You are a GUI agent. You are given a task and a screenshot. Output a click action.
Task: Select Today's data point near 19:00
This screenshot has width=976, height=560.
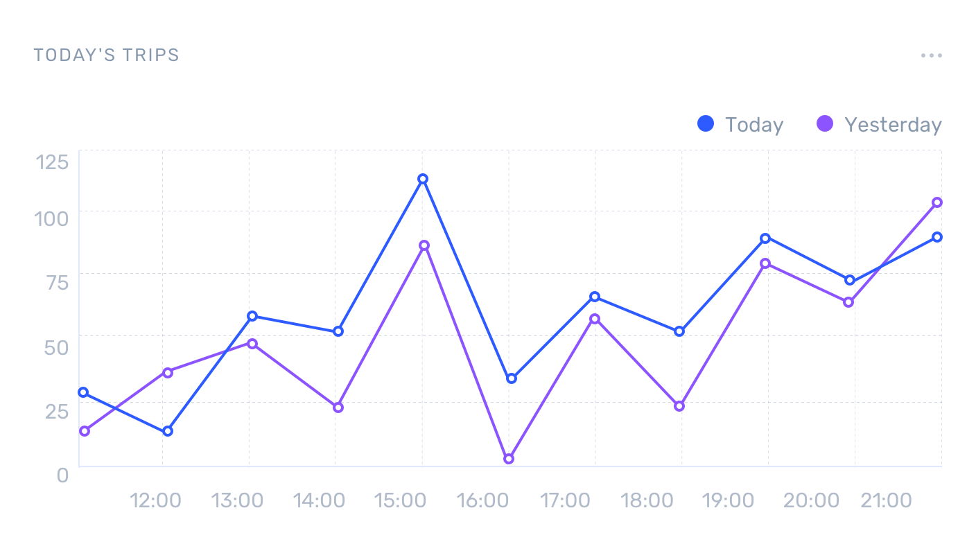[x=765, y=238]
